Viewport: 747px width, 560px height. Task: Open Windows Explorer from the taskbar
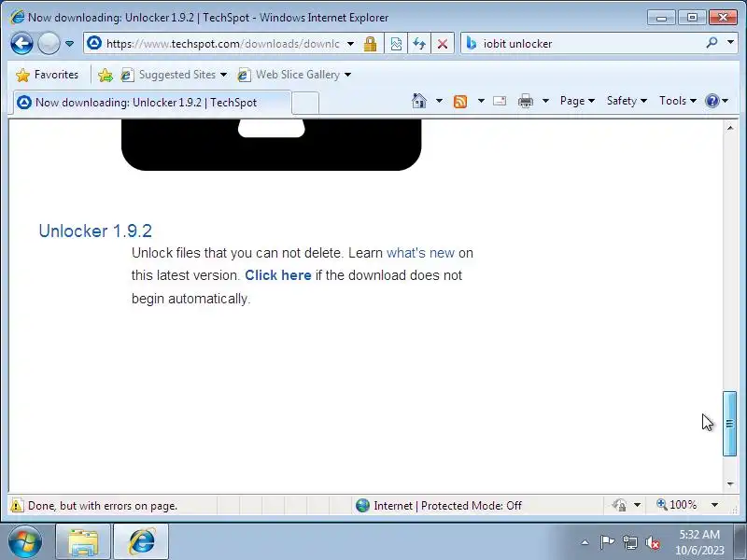pos(83,542)
